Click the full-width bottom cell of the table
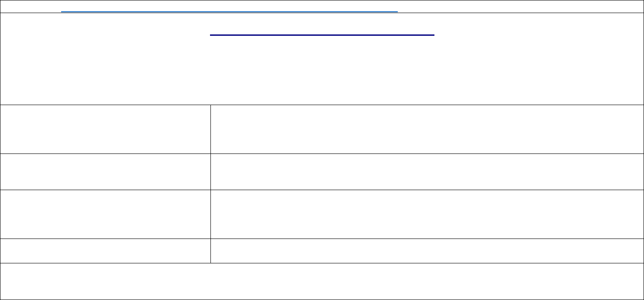 click(322, 281)
